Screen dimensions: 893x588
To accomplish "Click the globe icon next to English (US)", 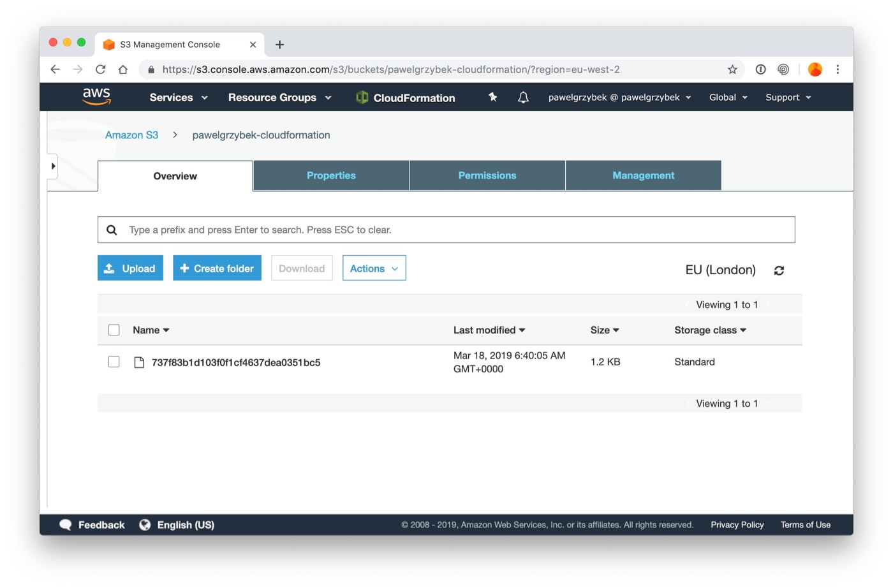I will [x=145, y=524].
